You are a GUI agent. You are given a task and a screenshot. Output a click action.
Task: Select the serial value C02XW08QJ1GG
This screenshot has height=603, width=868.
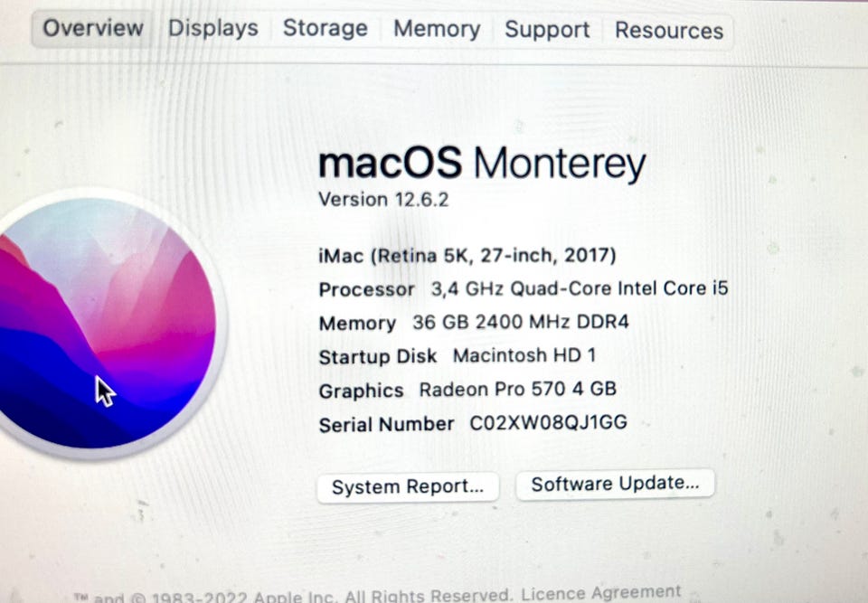(548, 423)
